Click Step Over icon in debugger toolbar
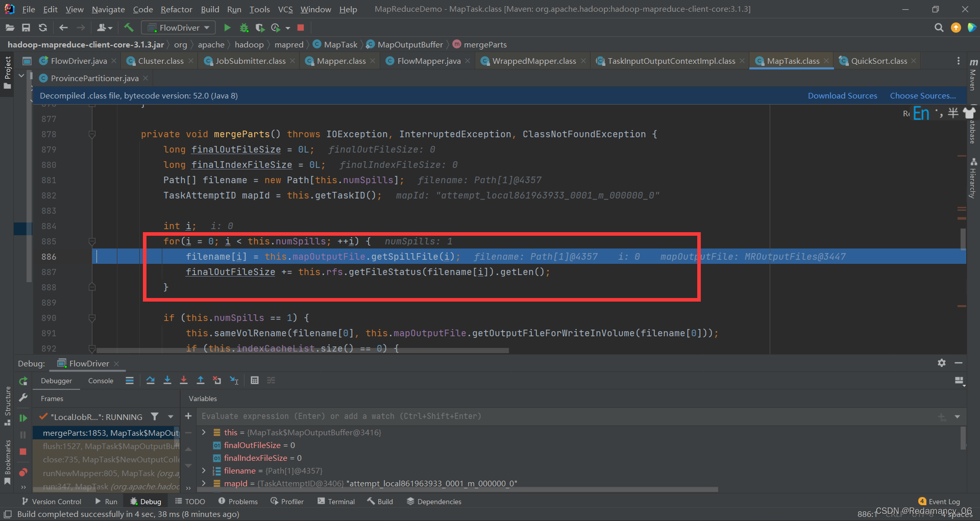Viewport: 980px width, 521px height. tap(151, 380)
